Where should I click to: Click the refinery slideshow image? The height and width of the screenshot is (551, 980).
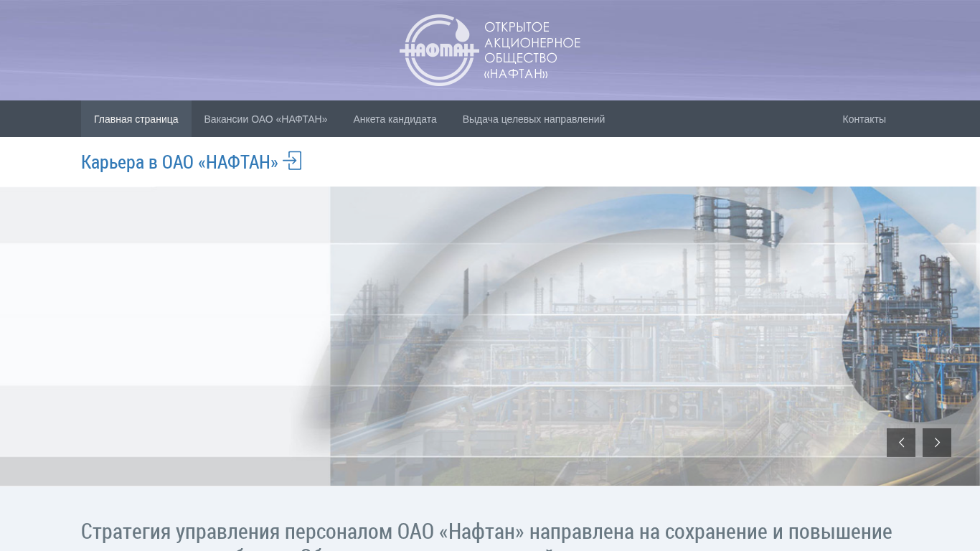click(x=490, y=336)
